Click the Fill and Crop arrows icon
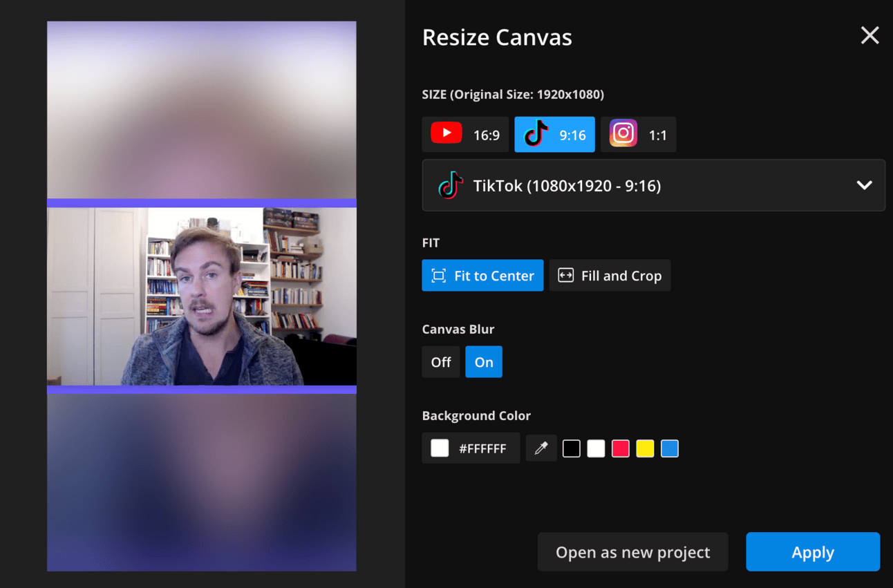This screenshot has height=588, width=893. [x=565, y=276]
